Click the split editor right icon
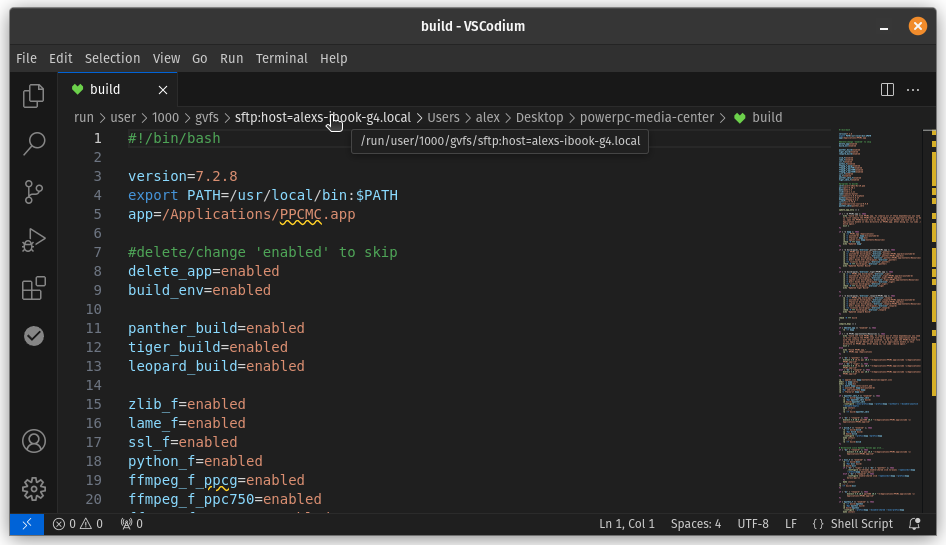Image resolution: width=946 pixels, height=545 pixels. point(887,90)
